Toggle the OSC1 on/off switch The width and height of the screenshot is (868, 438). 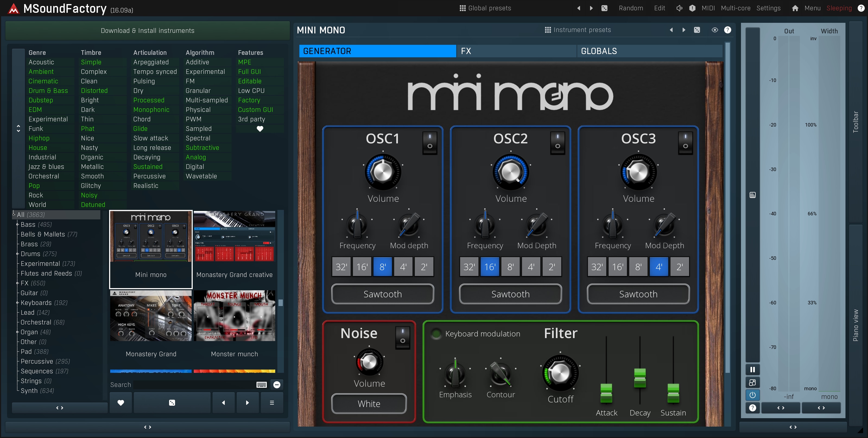pyautogui.click(x=430, y=143)
